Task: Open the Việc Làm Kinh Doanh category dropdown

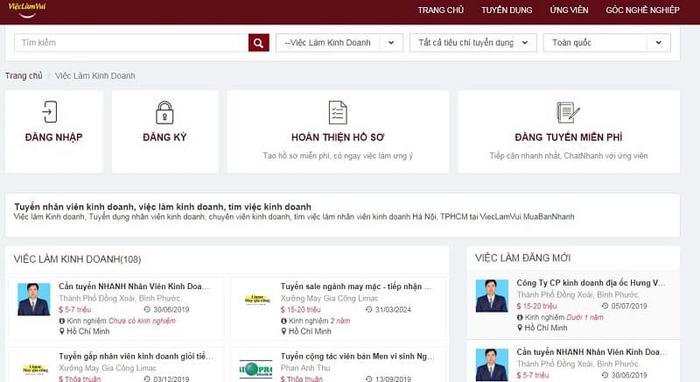Action: [339, 43]
